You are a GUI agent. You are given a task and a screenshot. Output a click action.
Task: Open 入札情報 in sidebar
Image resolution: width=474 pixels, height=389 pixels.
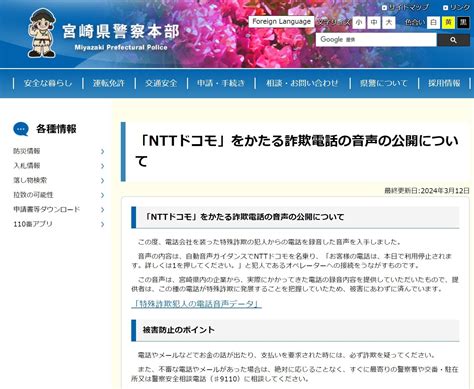27,166
